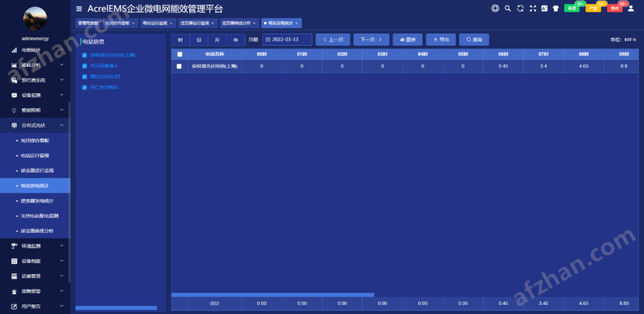Tick the select-all checkbox in table header

coord(180,54)
